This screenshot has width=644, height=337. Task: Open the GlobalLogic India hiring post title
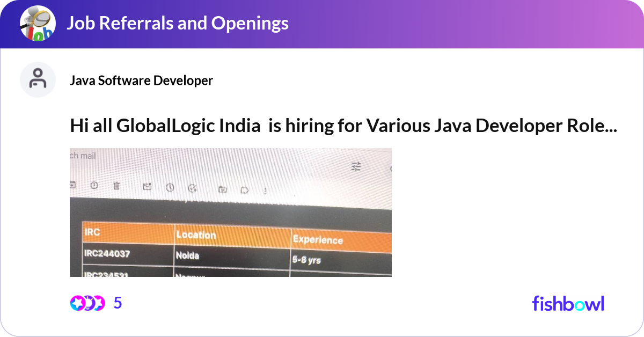pos(343,125)
